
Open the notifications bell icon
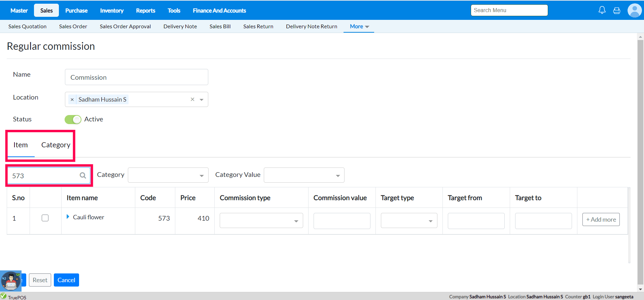click(x=602, y=10)
